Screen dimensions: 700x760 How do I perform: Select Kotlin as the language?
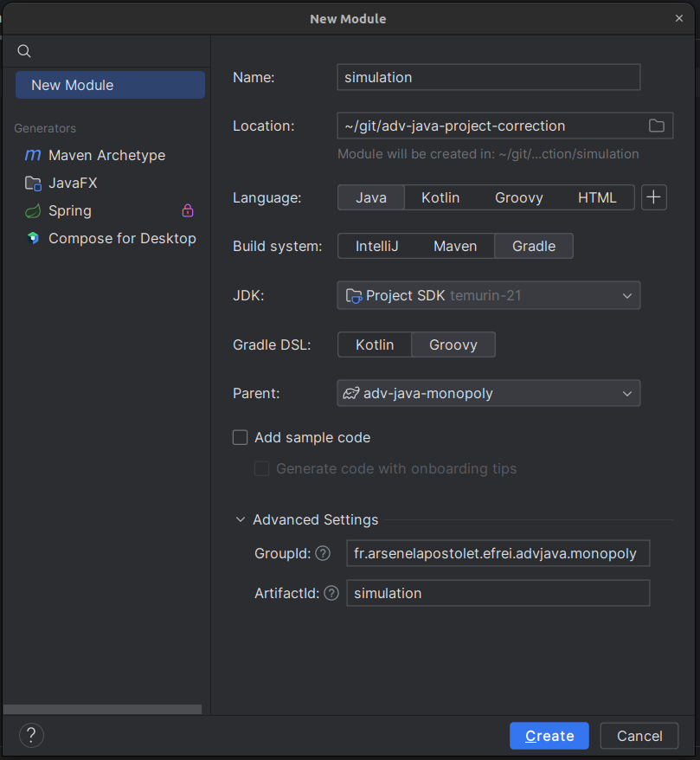coord(440,197)
